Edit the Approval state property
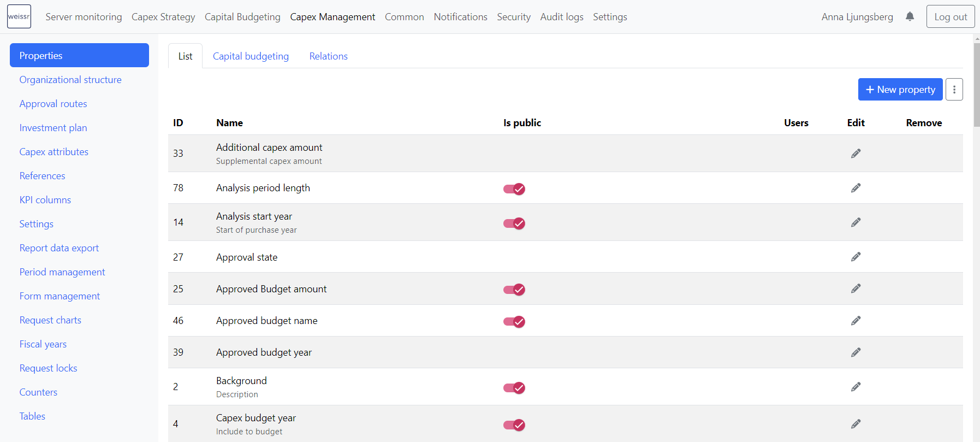Image resolution: width=980 pixels, height=442 pixels. 856,257
